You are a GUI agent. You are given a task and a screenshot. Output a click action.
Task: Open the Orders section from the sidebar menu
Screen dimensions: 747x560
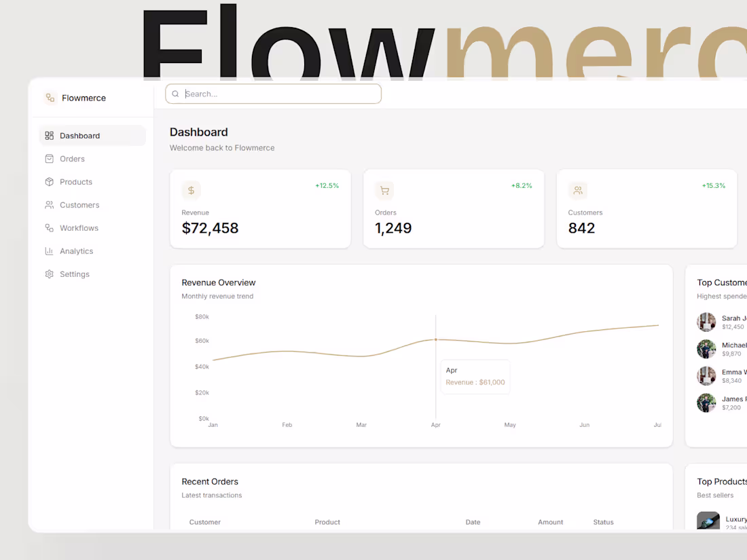click(71, 158)
